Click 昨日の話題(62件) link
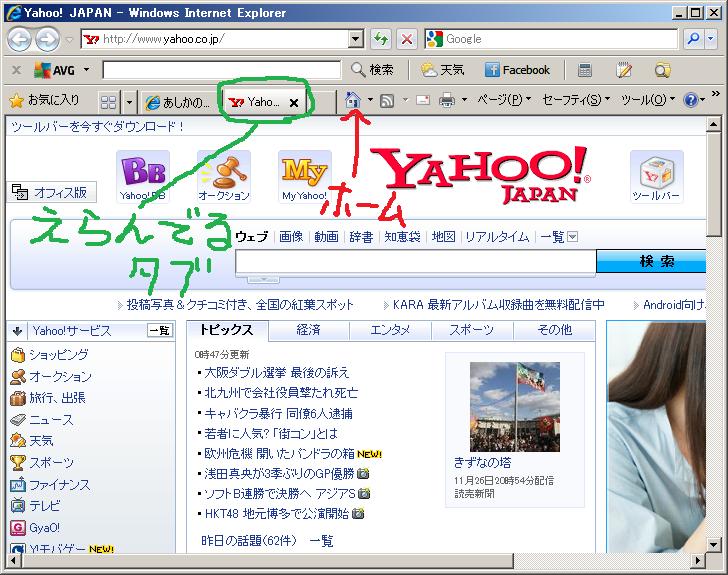This screenshot has height=575, width=728. coord(248,541)
